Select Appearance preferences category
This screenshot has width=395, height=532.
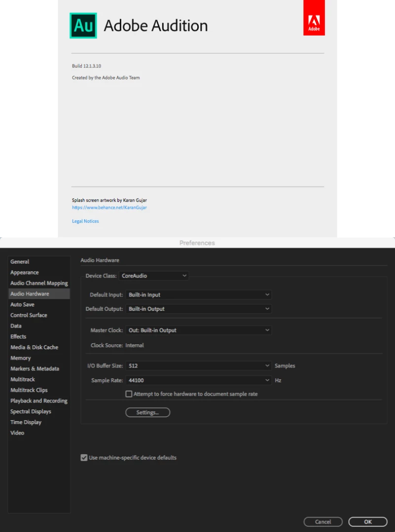[x=39, y=272]
